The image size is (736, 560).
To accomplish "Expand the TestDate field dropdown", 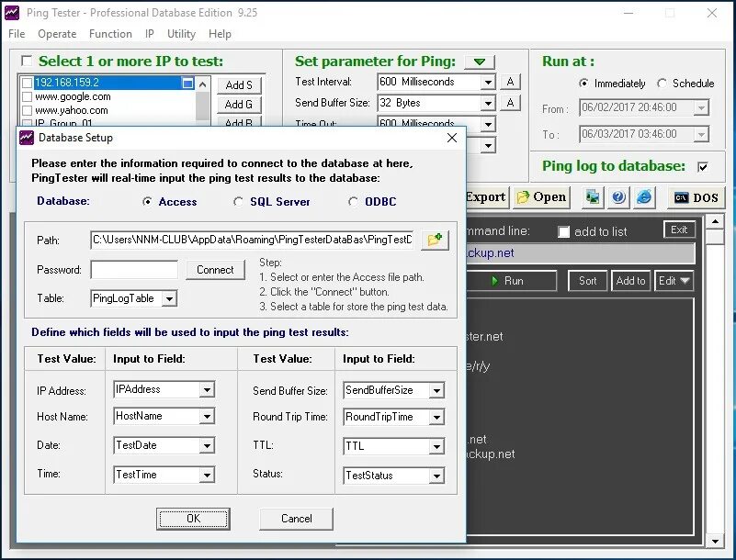I will coord(207,445).
